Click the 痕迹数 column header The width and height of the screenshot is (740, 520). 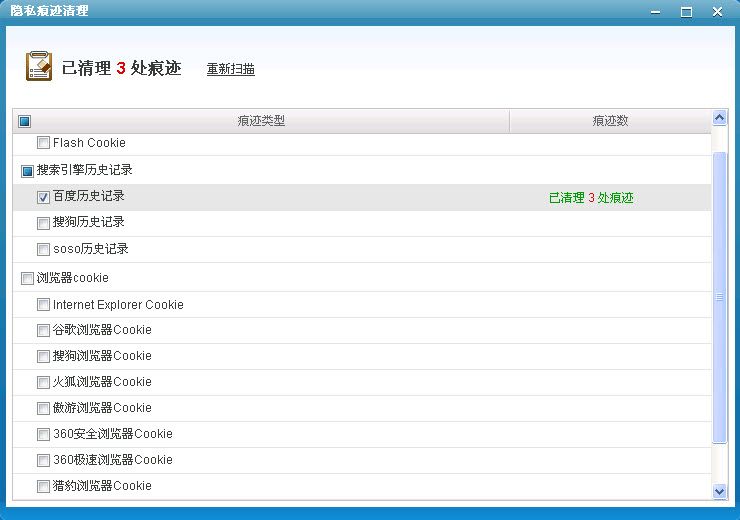click(x=610, y=121)
